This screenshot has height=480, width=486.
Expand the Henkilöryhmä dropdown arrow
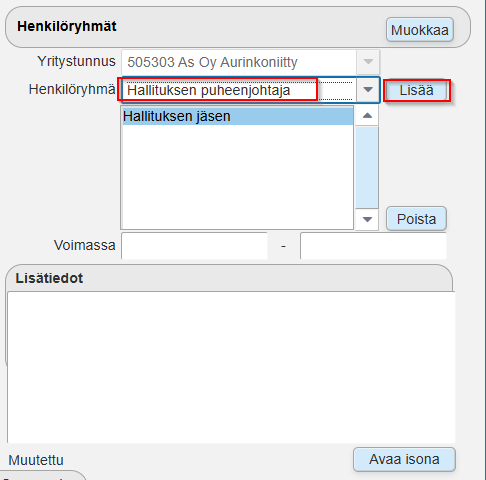tap(368, 90)
